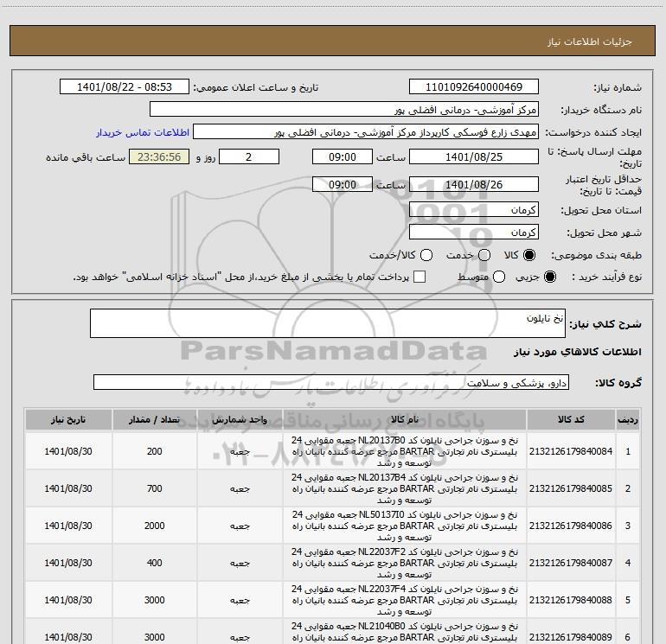Click the کد کالا column header

point(571,420)
